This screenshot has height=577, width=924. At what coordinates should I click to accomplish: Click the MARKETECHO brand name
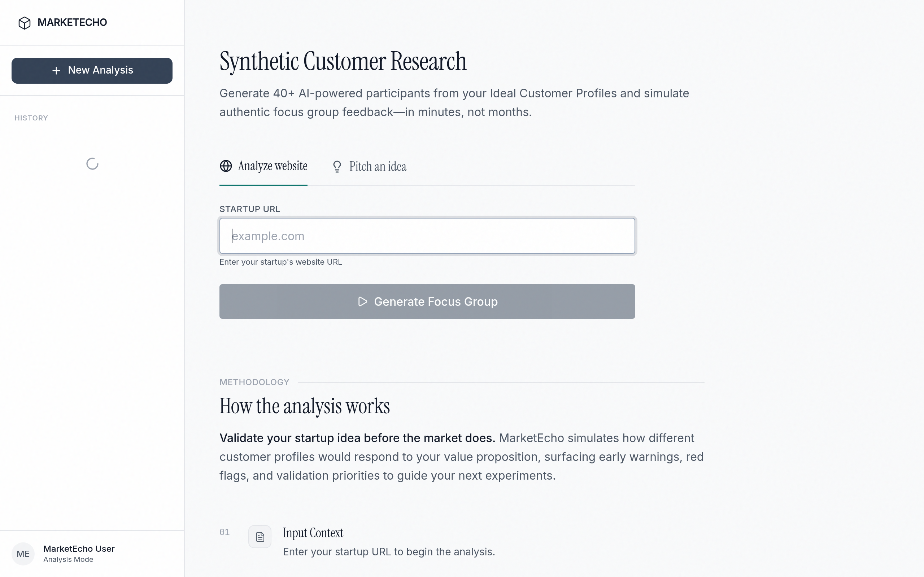coord(72,22)
